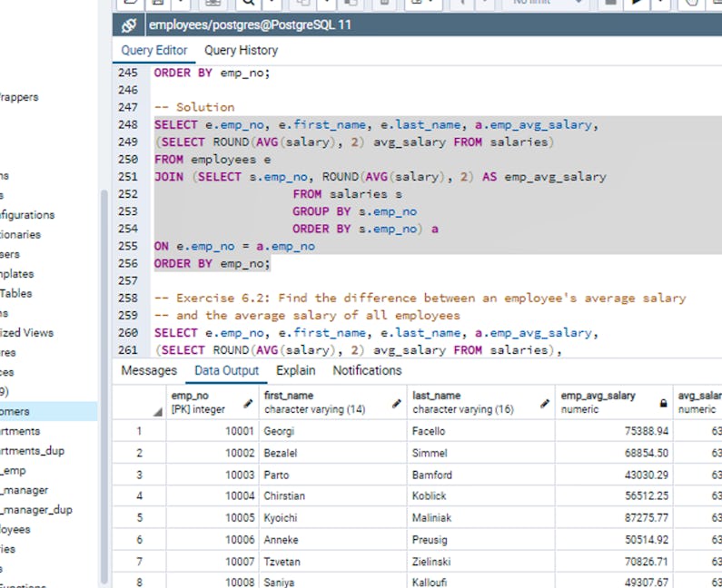The image size is (722, 588).
Task: Click the last_name column header
Action: pos(481,402)
